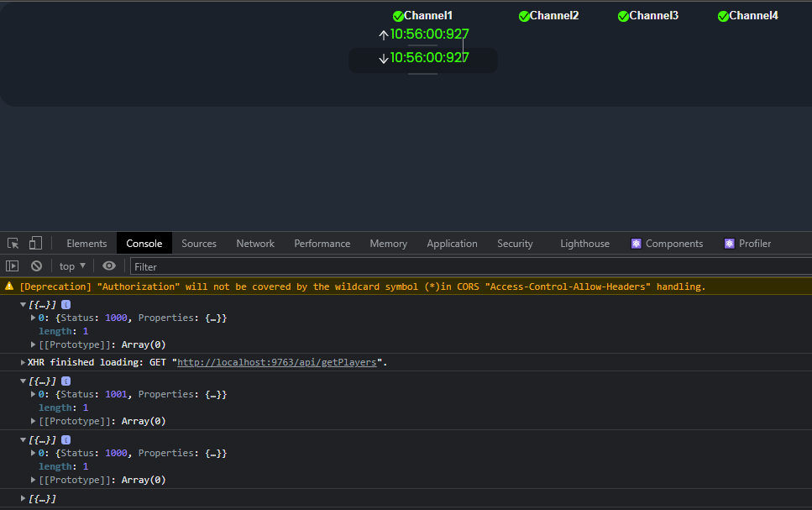
Task: Click the eye icon to create a live expression
Action: pos(109,266)
